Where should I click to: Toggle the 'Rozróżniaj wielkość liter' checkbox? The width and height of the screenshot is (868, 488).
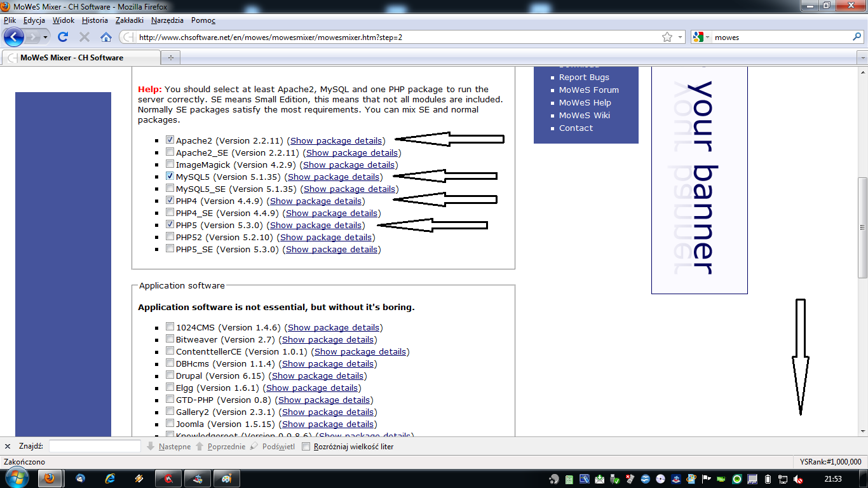point(306,447)
